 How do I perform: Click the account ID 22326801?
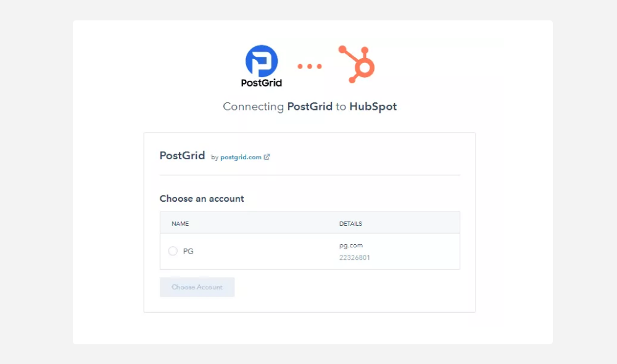coord(355,258)
